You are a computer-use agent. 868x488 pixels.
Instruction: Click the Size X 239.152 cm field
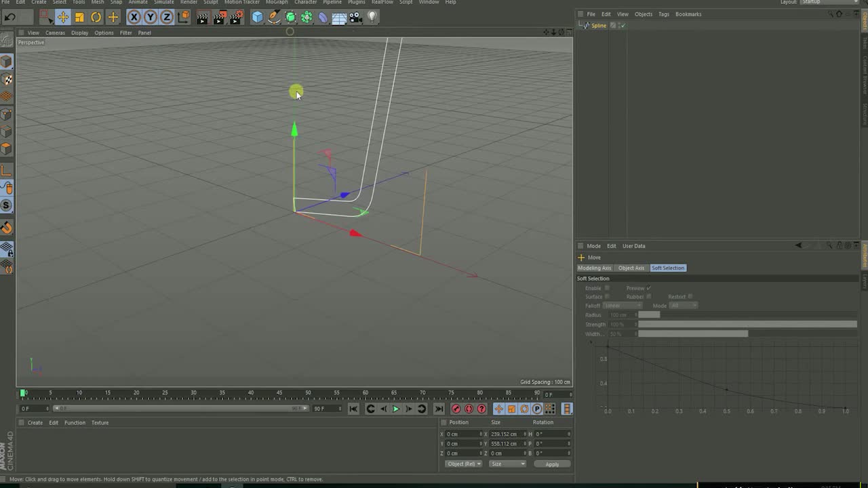[x=507, y=434]
